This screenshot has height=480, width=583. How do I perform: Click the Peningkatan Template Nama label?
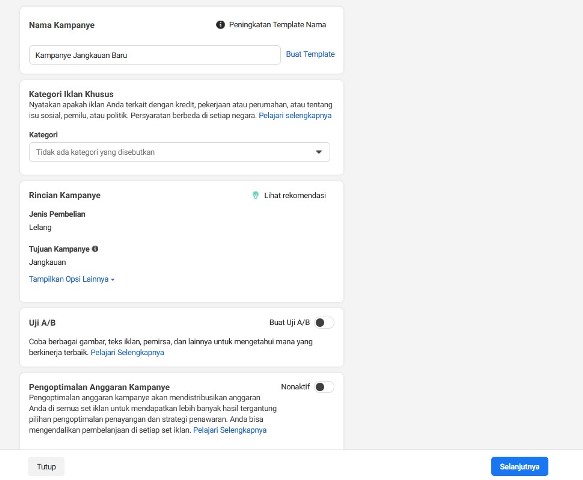point(278,25)
